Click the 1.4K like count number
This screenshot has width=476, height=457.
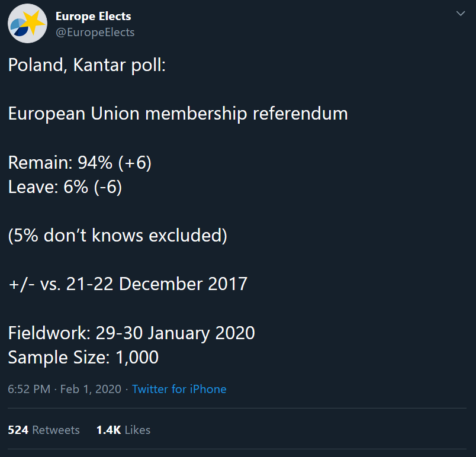[109, 430]
